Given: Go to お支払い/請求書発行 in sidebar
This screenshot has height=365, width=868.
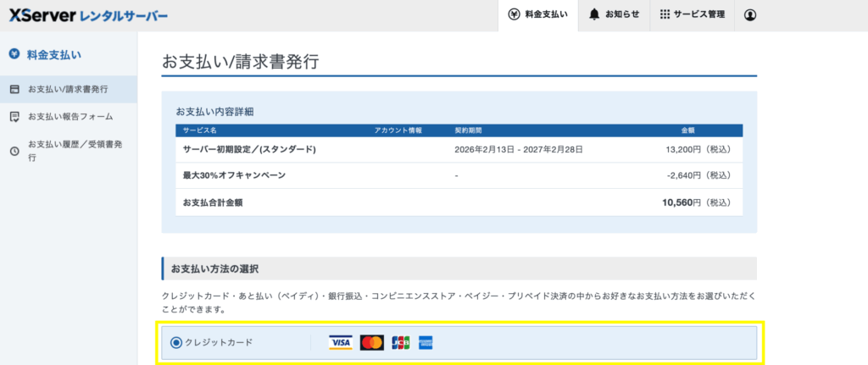Looking at the screenshot, I should click(x=68, y=89).
